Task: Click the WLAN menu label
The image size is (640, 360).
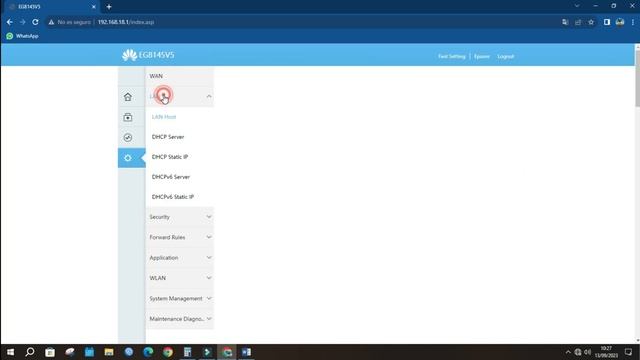Action: 158,278
